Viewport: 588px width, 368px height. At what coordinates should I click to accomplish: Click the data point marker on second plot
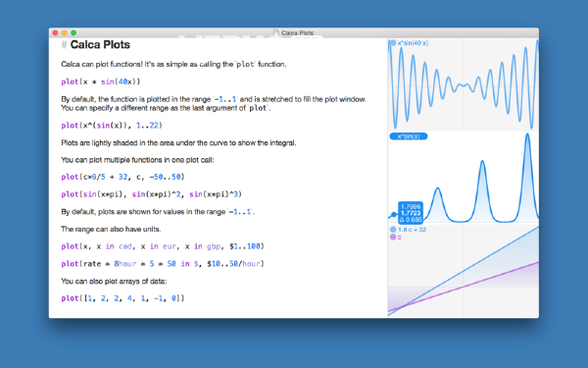tap(393, 215)
